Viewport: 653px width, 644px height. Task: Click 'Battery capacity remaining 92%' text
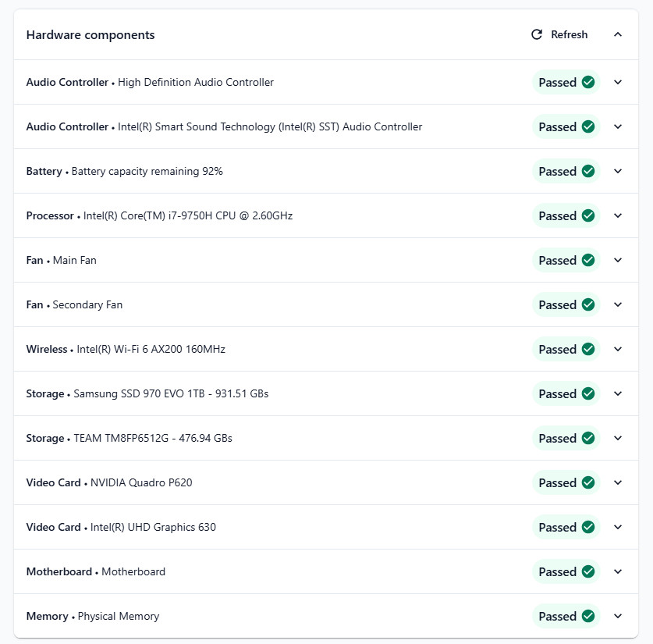(x=147, y=171)
